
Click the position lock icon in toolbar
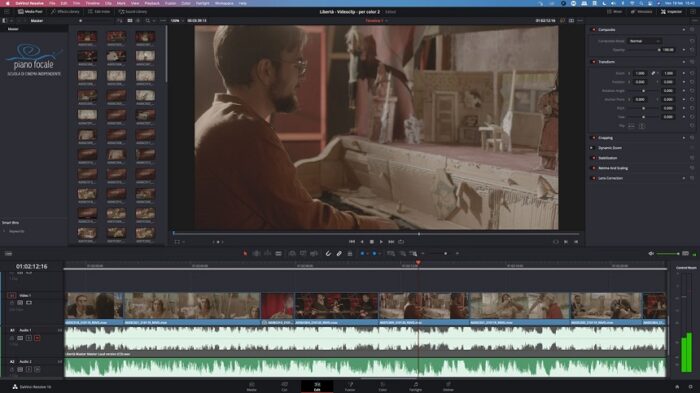coord(350,253)
